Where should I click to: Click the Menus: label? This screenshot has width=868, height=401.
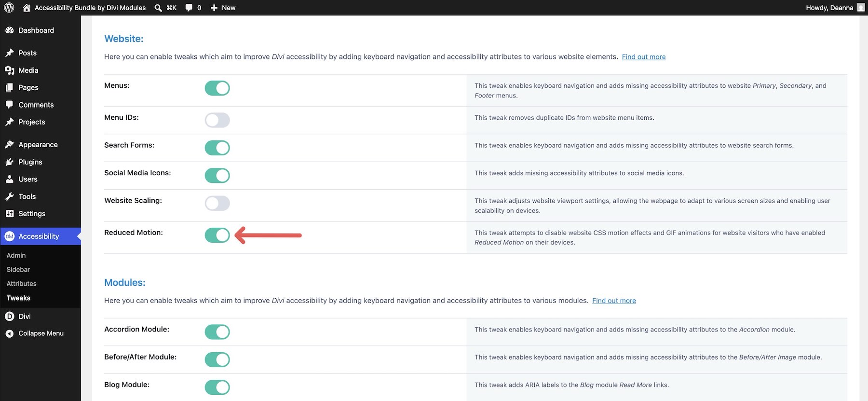117,86
